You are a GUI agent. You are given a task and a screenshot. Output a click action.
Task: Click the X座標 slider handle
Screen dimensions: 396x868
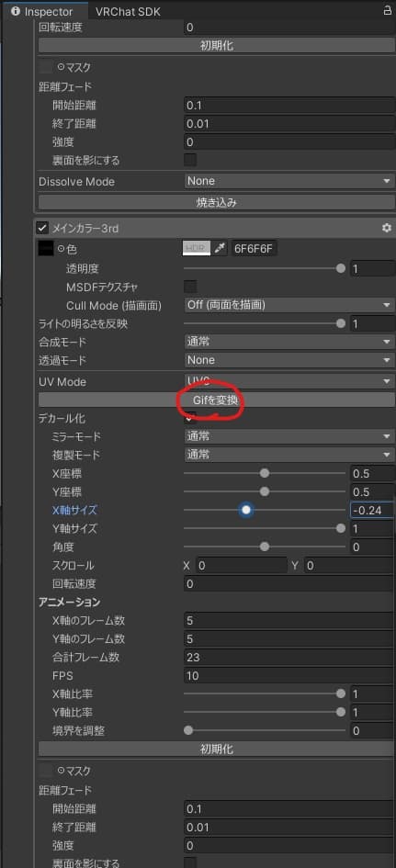coord(265,473)
